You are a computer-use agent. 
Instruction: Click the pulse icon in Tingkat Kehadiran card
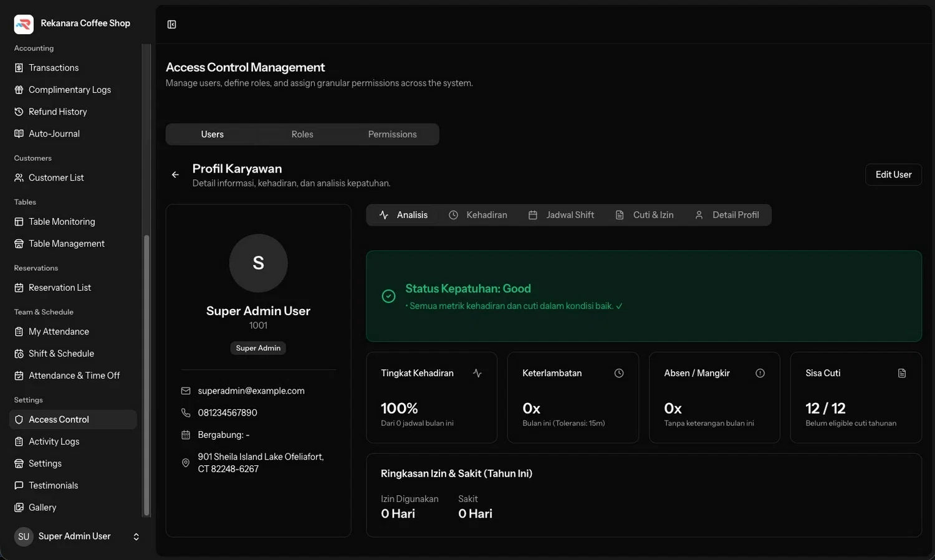tap(477, 373)
